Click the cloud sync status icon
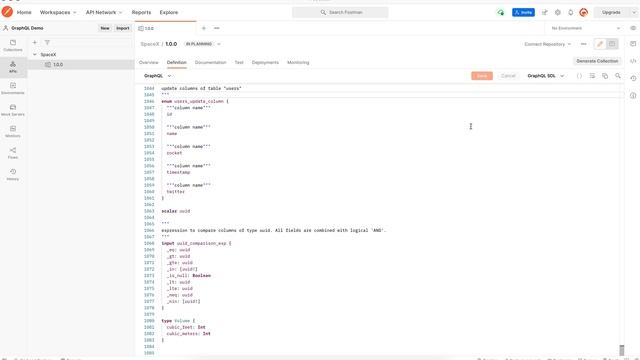640x360 pixels. [500, 12]
